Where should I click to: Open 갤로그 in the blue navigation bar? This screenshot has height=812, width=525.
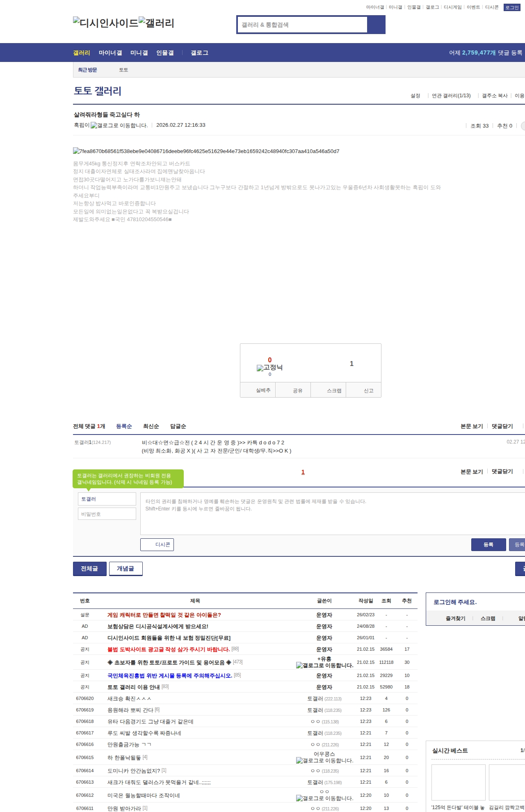[199, 53]
